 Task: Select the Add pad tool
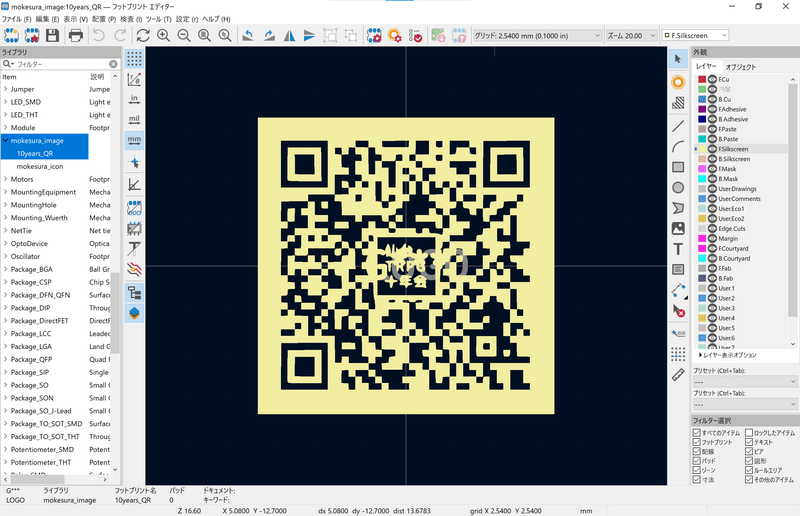678,82
